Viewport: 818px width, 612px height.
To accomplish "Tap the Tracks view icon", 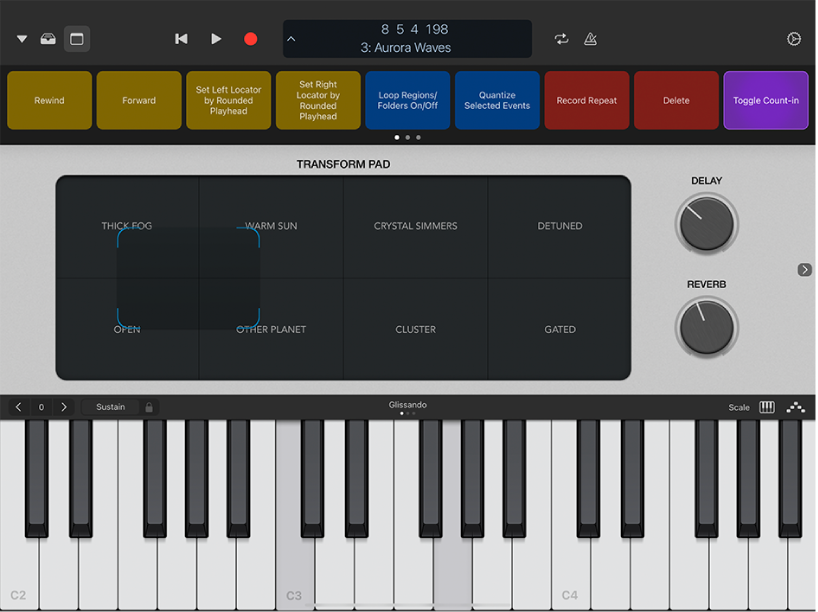I will pyautogui.click(x=77, y=38).
